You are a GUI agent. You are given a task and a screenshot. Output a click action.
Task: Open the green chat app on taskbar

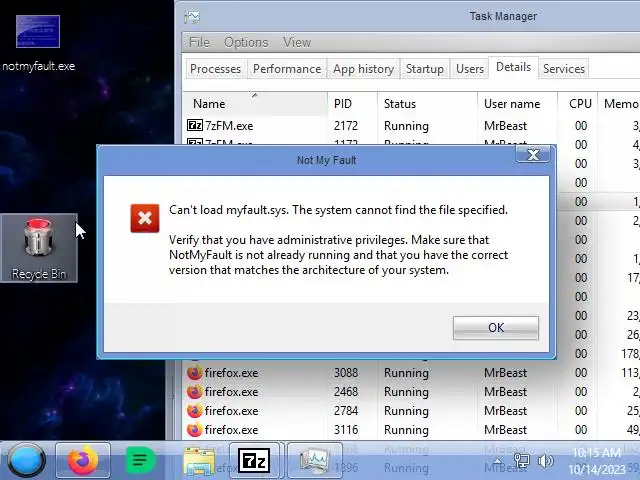click(141, 460)
